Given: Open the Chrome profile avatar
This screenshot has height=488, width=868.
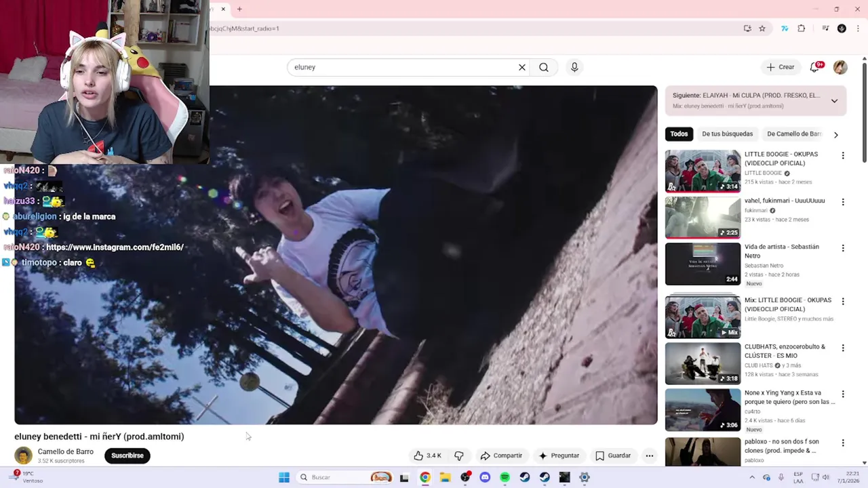Looking at the screenshot, I should pos(842,28).
